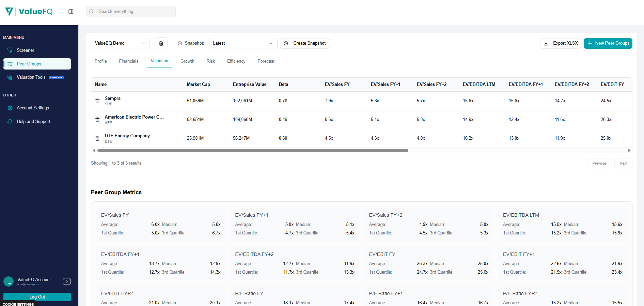Click the Beta column header
The image size is (644, 306).
pyautogui.click(x=283, y=85)
